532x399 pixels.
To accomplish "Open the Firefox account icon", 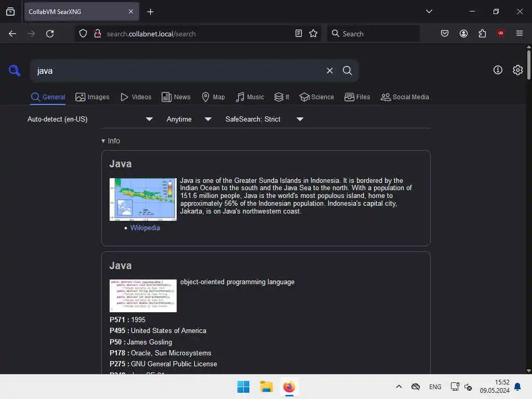I will point(463,34).
